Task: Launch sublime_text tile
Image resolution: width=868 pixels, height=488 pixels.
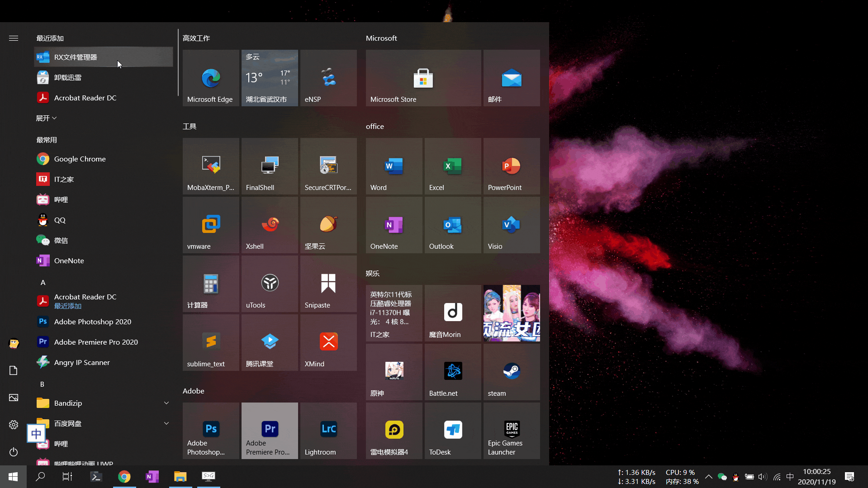Action: point(211,342)
